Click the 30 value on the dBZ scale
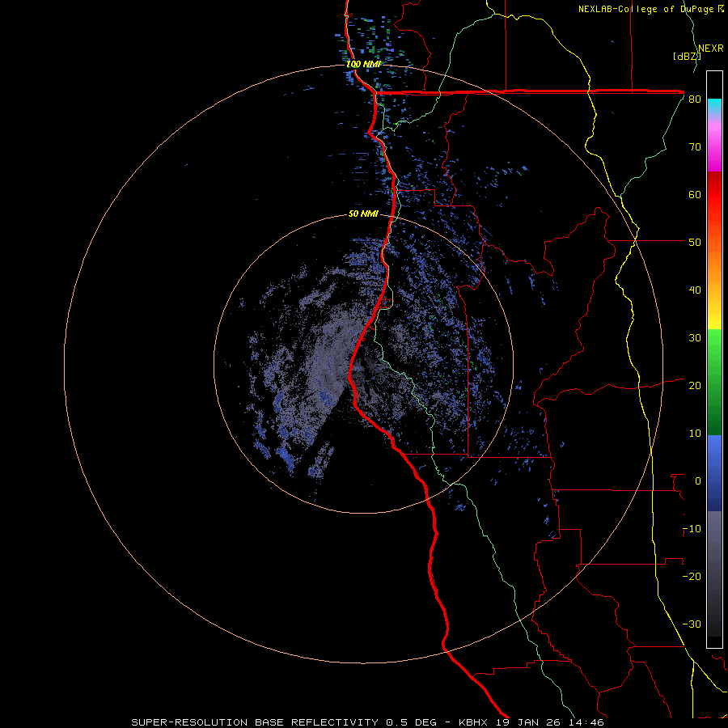The width and height of the screenshot is (728, 728). pyautogui.click(x=695, y=337)
